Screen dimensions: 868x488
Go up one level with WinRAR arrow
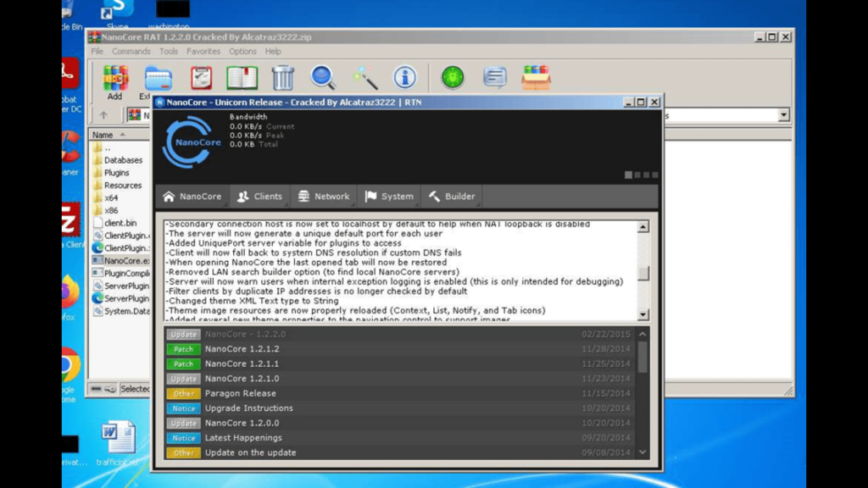point(103,115)
